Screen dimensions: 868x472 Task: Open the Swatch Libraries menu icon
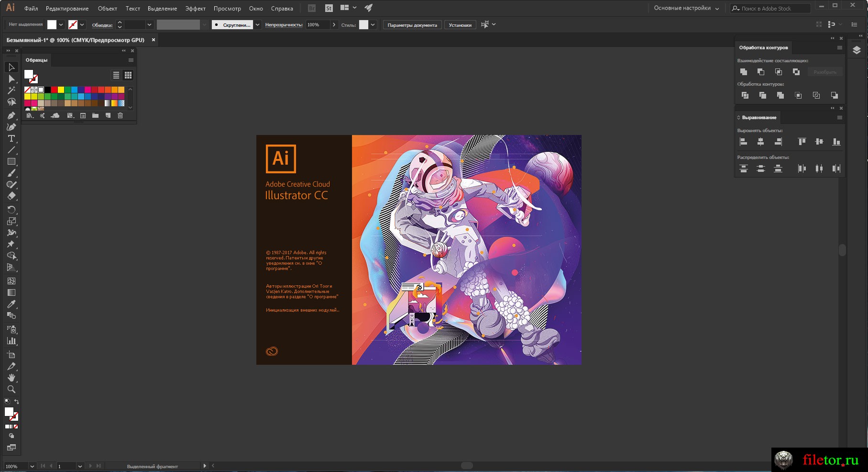30,115
